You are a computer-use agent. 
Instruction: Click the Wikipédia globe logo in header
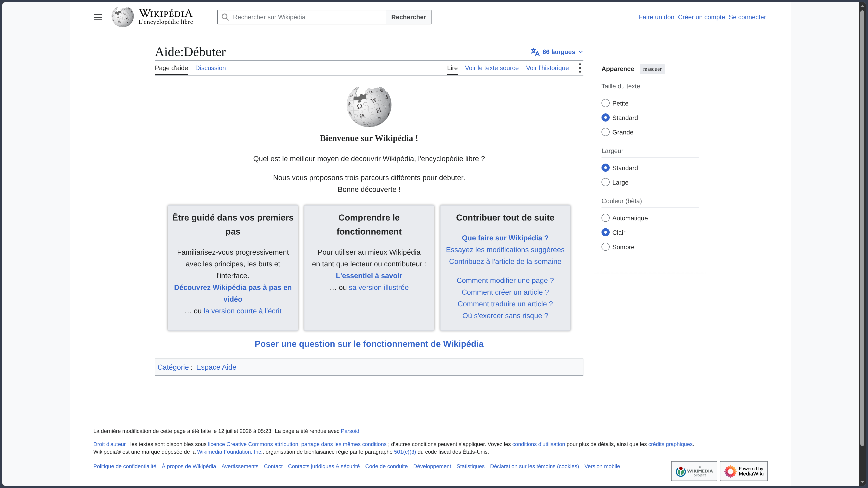pyautogui.click(x=123, y=17)
